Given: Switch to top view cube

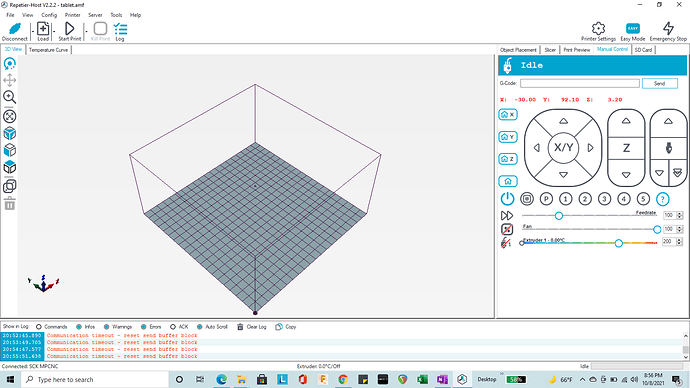Looking at the screenshot, I should [x=10, y=167].
